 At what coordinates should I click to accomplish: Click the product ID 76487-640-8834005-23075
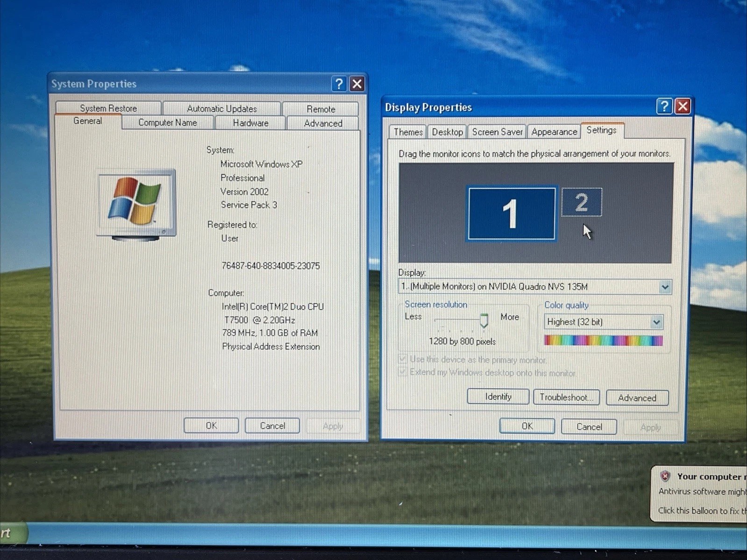coord(270,266)
